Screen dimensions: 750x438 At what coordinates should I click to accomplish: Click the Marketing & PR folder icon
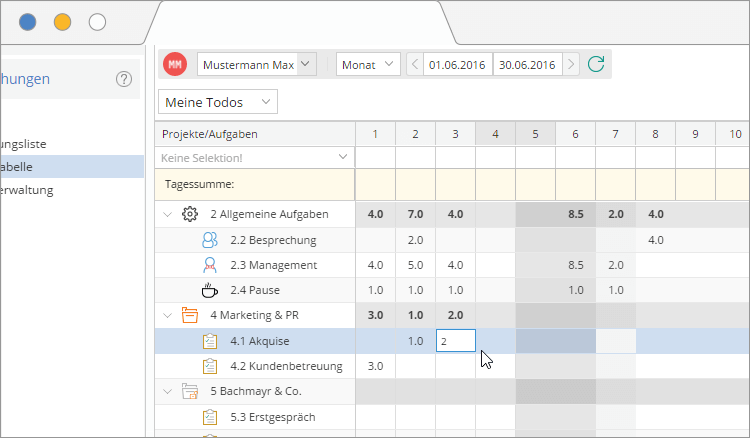coord(190,316)
